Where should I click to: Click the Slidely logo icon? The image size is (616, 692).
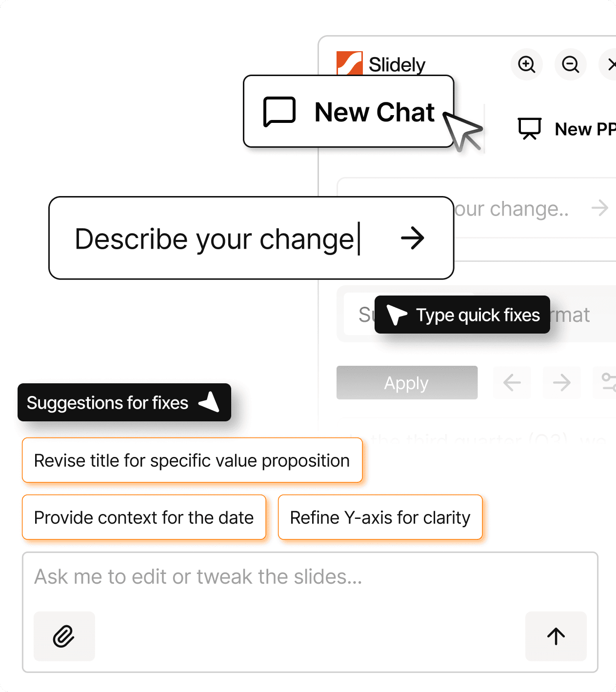[349, 62]
